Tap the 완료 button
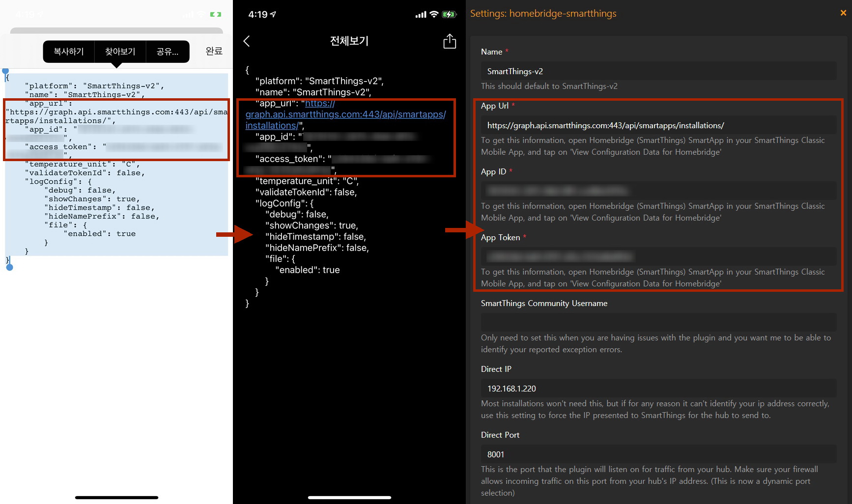Screen dimensions: 852x504 (x=214, y=51)
